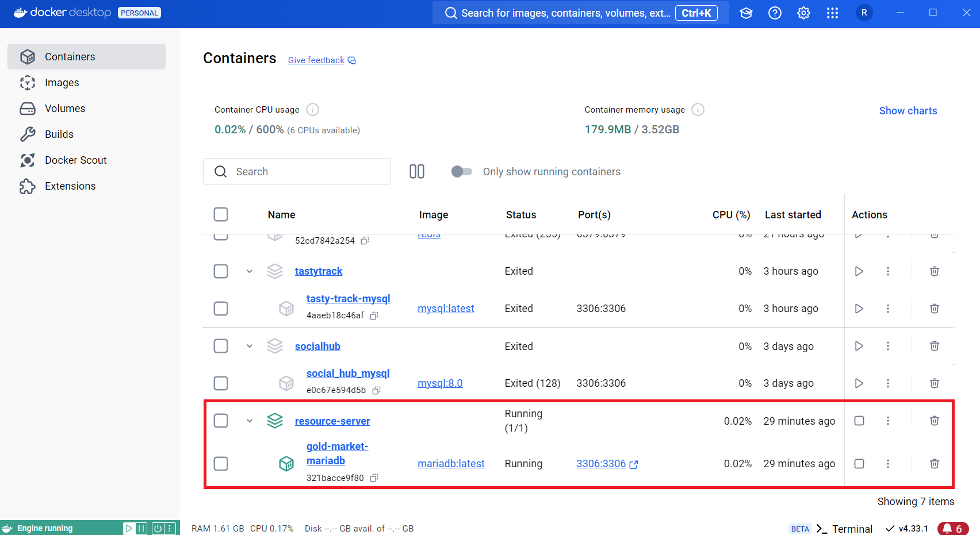Open the column display options icon
This screenshot has height=535, width=980.
(417, 171)
